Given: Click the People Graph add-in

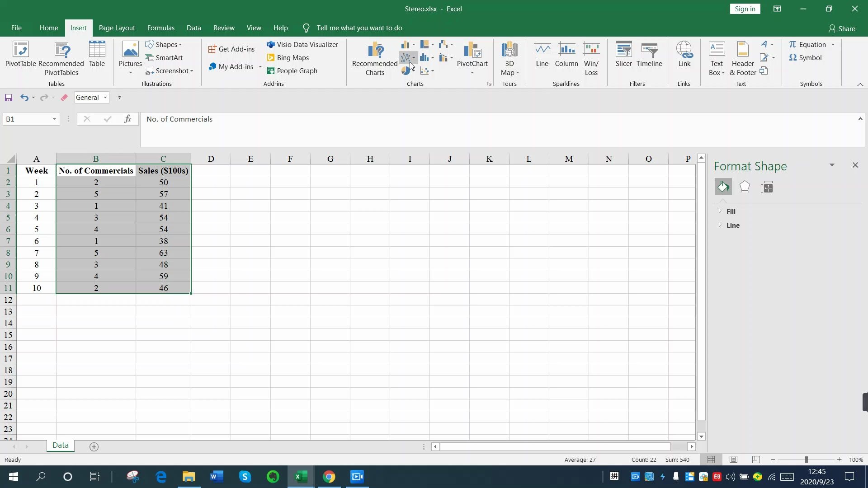Looking at the screenshot, I should coord(292,71).
